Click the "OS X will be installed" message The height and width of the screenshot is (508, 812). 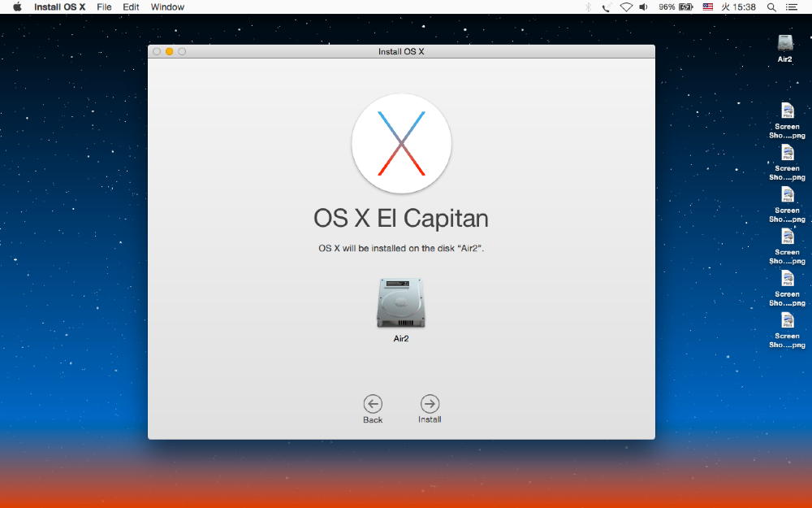tap(401, 248)
